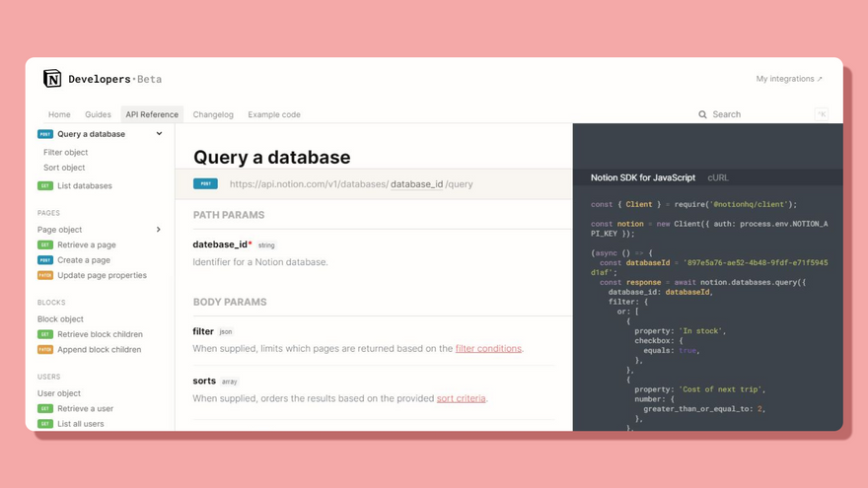Click PATCH badge next to Update page properties
868x488 pixels.
tap(45, 275)
